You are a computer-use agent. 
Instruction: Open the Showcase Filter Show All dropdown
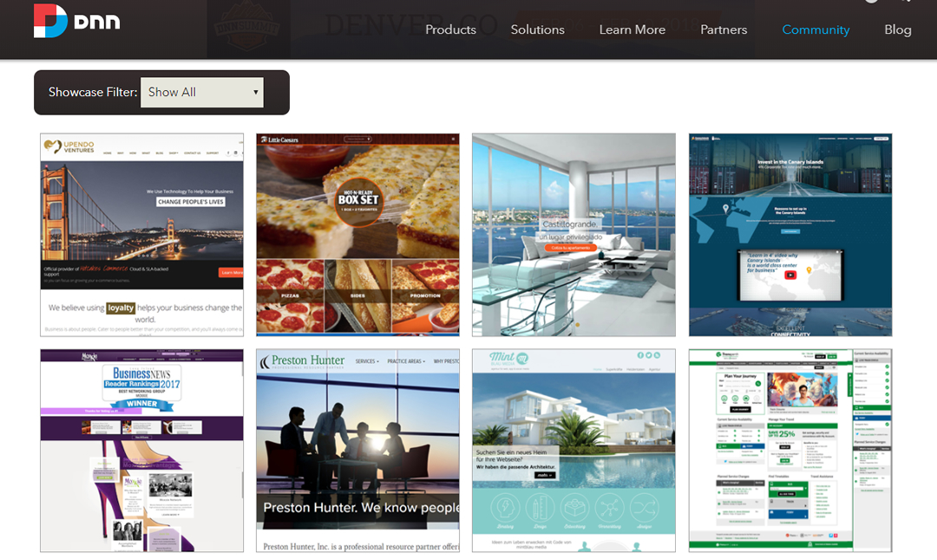pyautogui.click(x=201, y=92)
